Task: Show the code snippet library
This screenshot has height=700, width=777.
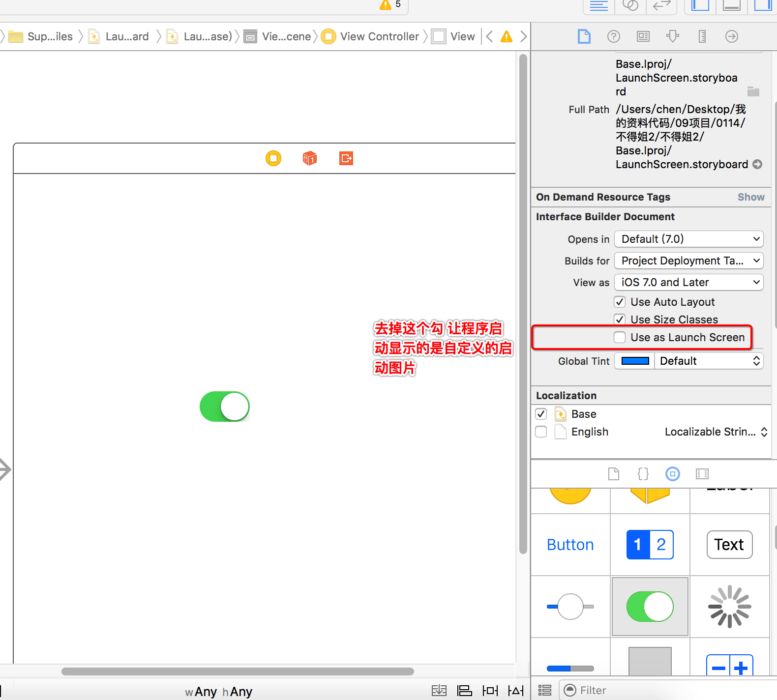Action: [x=643, y=474]
